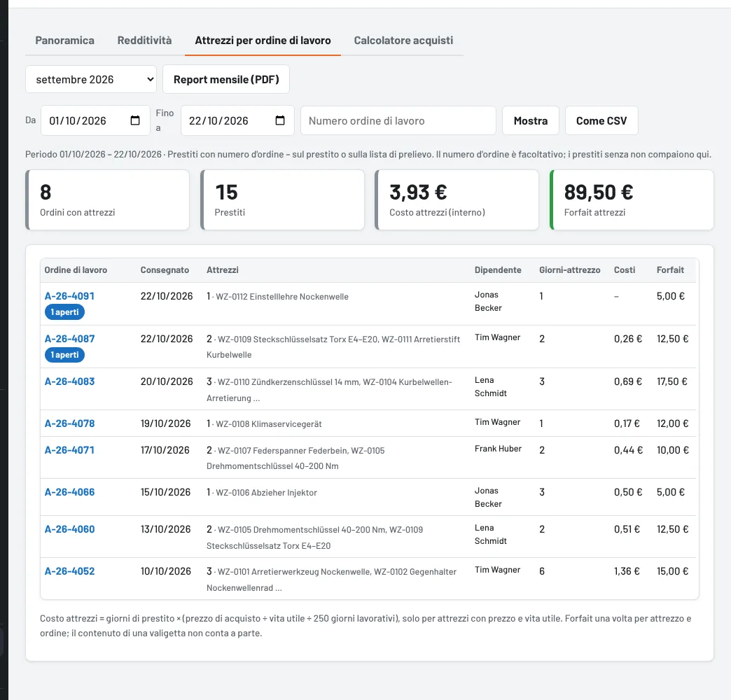The image size is (731, 700).
Task: Click the Mostra button
Action: (531, 120)
